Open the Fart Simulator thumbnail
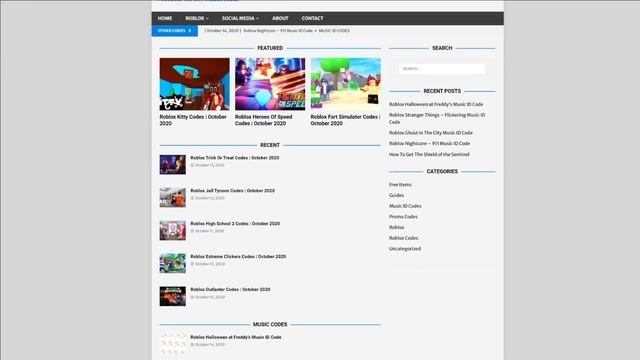The height and width of the screenshot is (360, 640). (345, 84)
